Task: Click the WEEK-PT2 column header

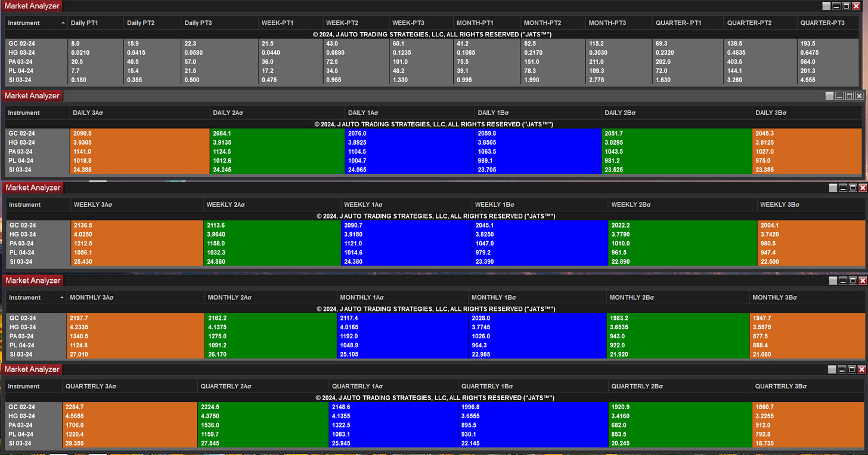Action: (x=355, y=23)
